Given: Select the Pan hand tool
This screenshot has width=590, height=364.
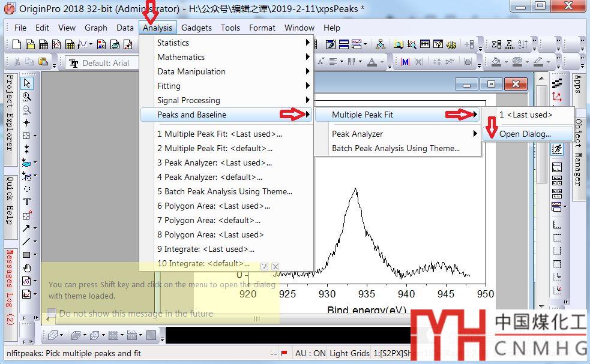Looking at the screenshot, I should (x=27, y=268).
